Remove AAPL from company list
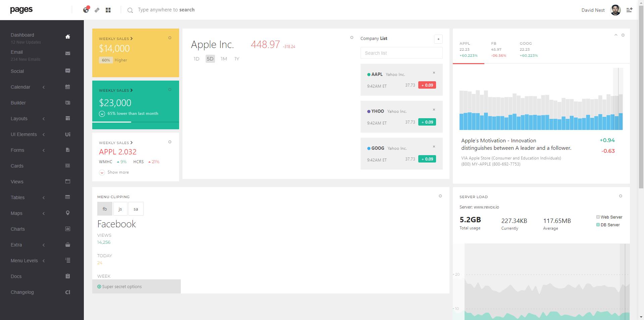Viewport: 644px width, 320px height. click(434, 73)
